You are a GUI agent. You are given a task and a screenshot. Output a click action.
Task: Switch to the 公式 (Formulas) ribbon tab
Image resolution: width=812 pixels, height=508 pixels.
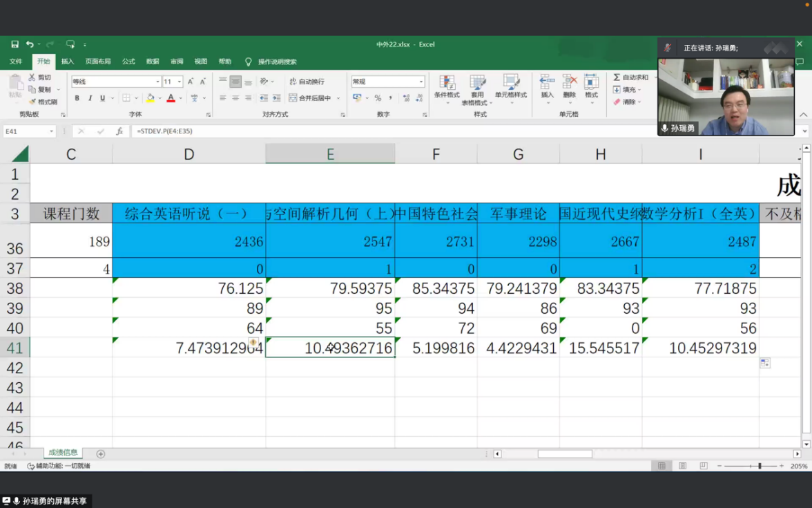128,62
